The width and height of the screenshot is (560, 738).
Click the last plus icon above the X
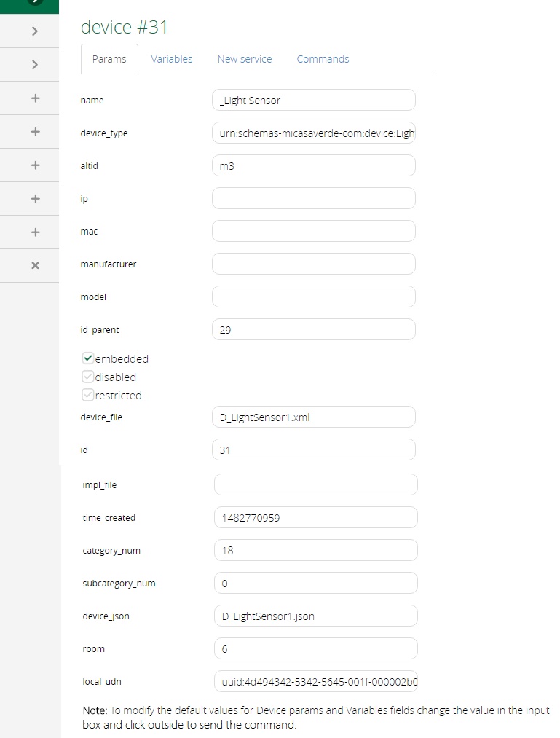click(x=34, y=232)
